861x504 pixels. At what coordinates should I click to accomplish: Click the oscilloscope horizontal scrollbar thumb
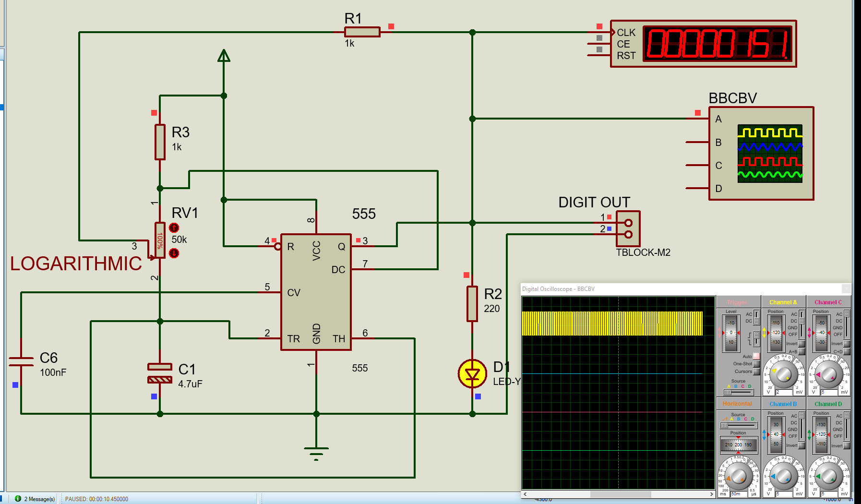pyautogui.click(x=621, y=494)
